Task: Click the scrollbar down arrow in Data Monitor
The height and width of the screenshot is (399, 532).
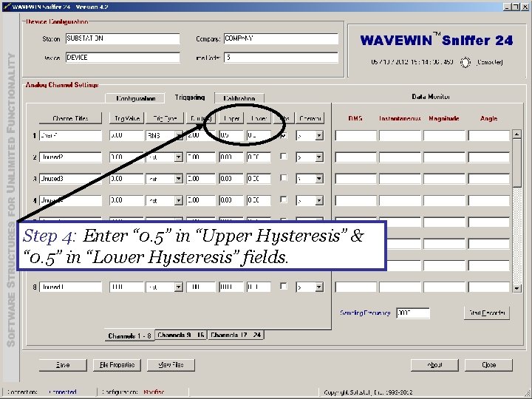Action: (516, 288)
